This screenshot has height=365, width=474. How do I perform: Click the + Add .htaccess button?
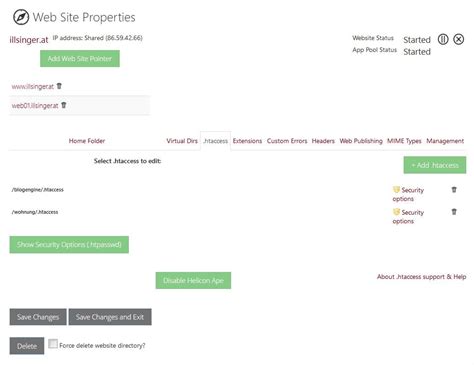click(x=435, y=165)
